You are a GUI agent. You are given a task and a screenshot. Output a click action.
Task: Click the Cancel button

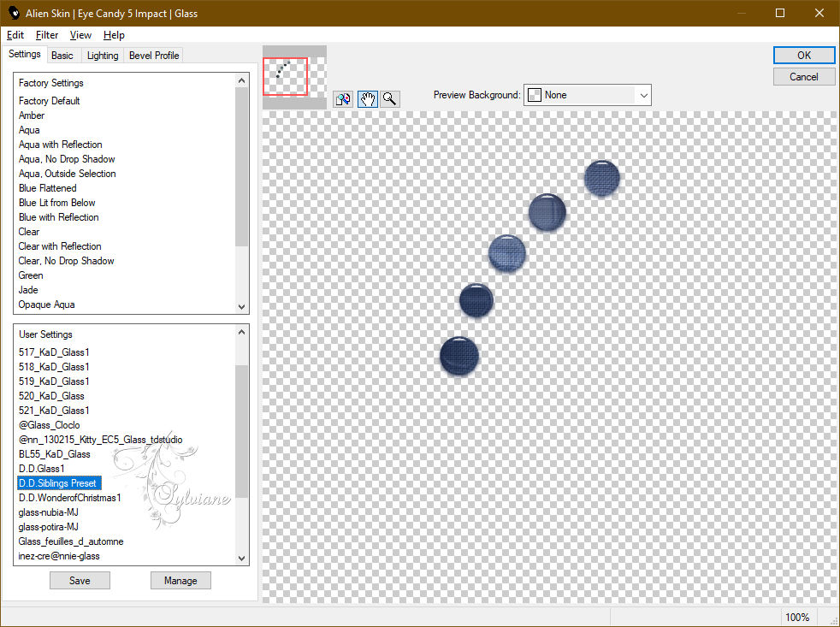(803, 77)
